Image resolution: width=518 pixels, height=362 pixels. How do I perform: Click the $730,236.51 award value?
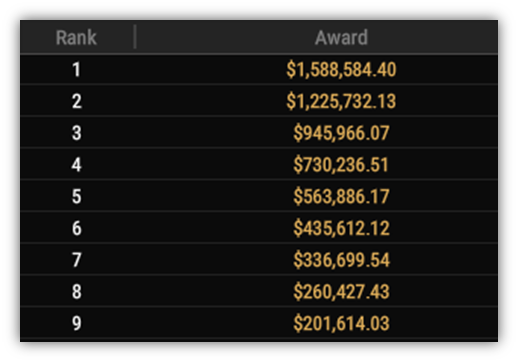[x=341, y=165]
